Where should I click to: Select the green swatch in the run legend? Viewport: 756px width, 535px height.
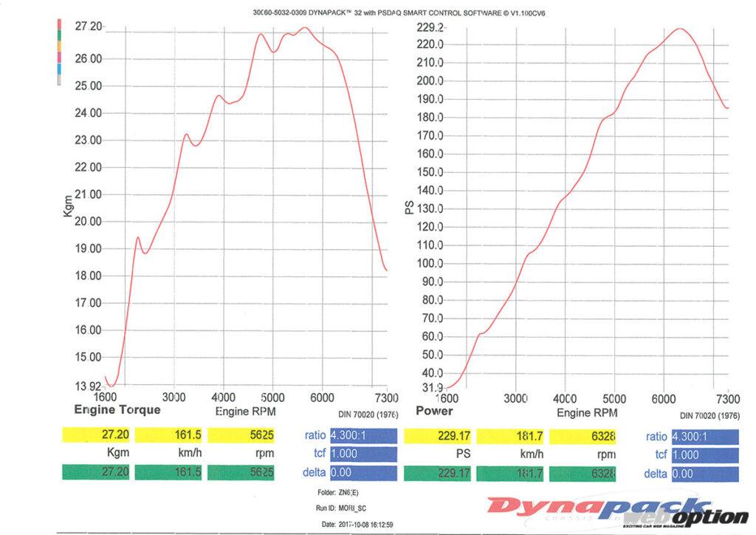(x=59, y=36)
